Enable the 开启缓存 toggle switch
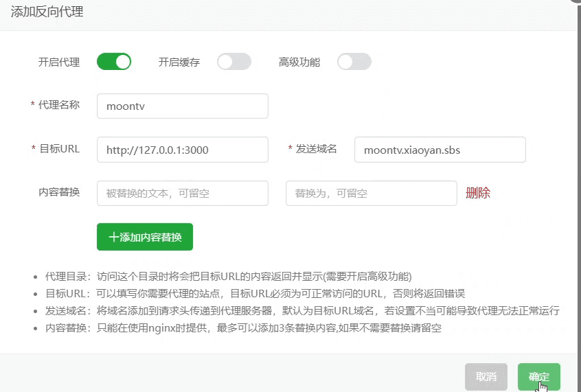 pos(234,62)
